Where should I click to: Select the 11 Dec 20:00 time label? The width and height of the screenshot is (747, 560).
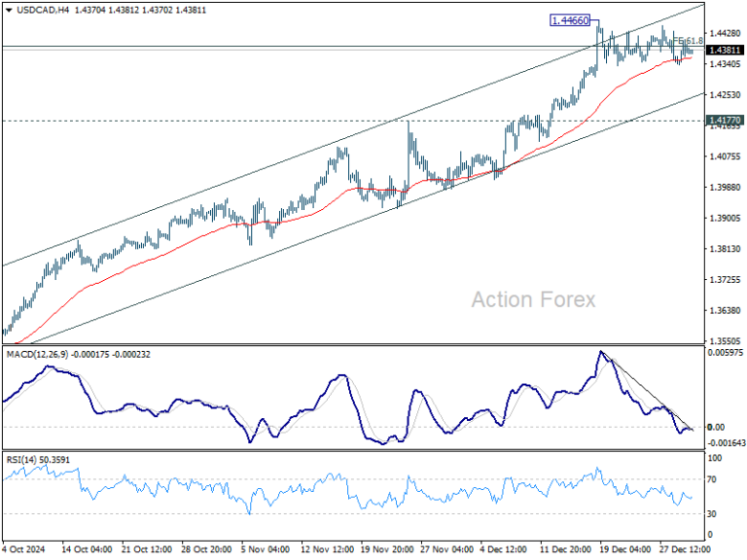[x=566, y=549]
